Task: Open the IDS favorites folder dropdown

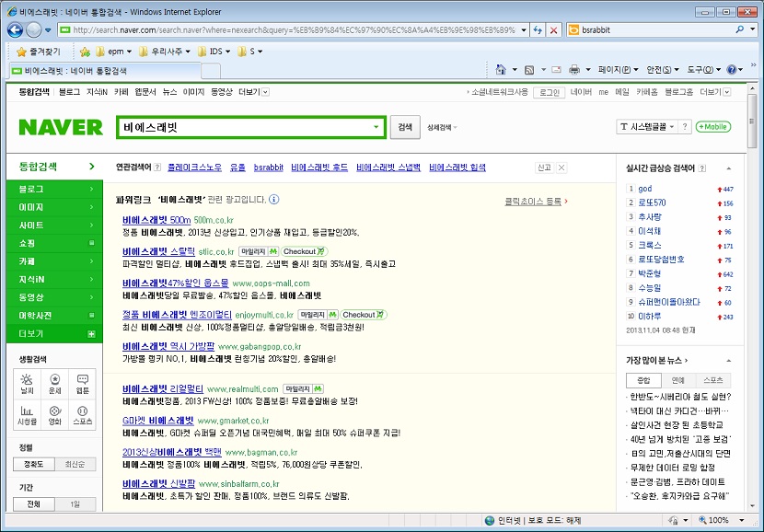Action: [x=213, y=52]
